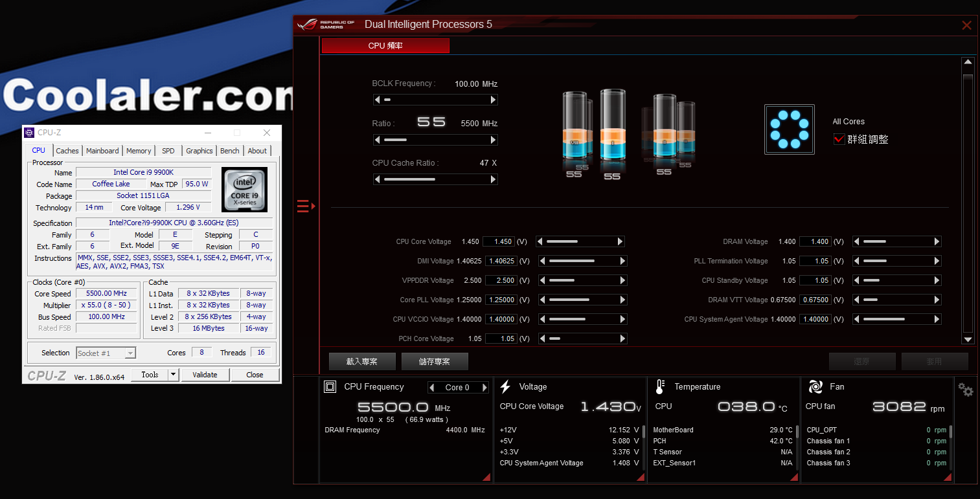Click the Tools button in CPU-Z
Viewport: 980px width, 499px height.
coord(150,375)
